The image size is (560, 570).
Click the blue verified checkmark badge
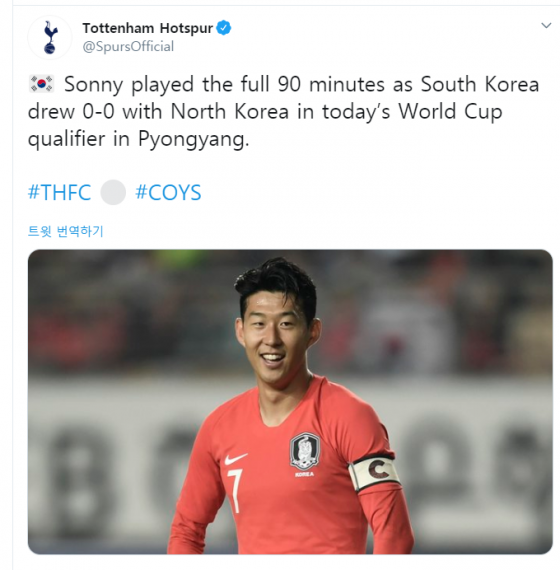click(x=224, y=28)
